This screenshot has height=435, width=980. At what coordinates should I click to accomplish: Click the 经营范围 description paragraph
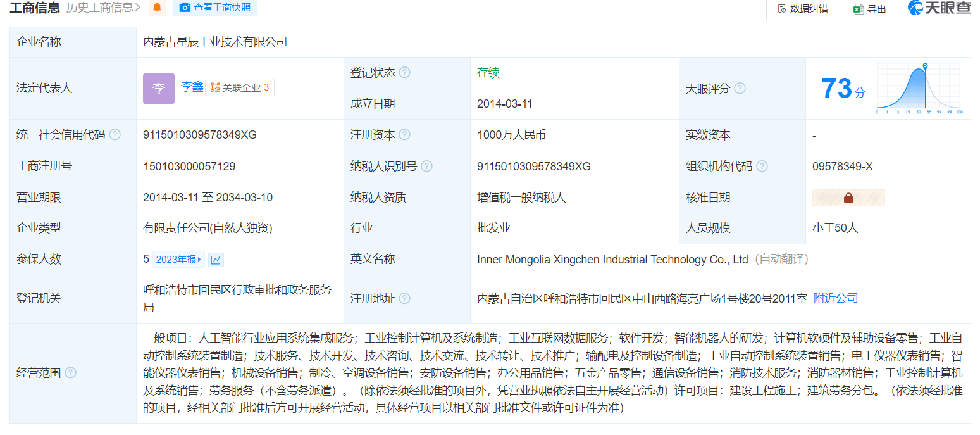553,373
